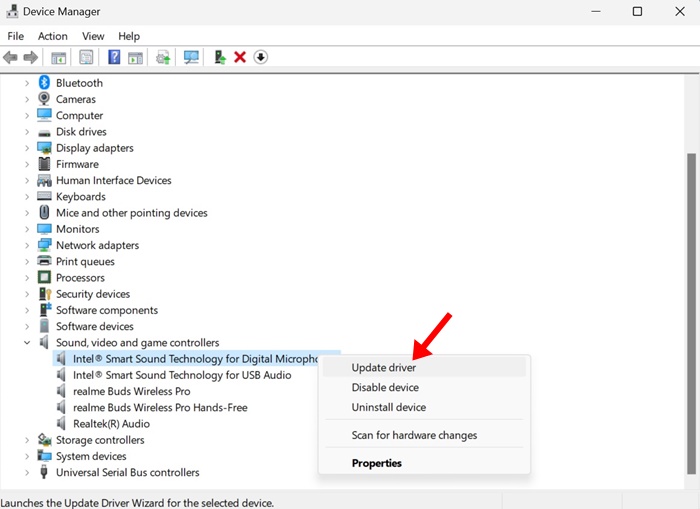Click the Universal Serial Bus controllers icon
The image size is (700, 509).
[44, 472]
